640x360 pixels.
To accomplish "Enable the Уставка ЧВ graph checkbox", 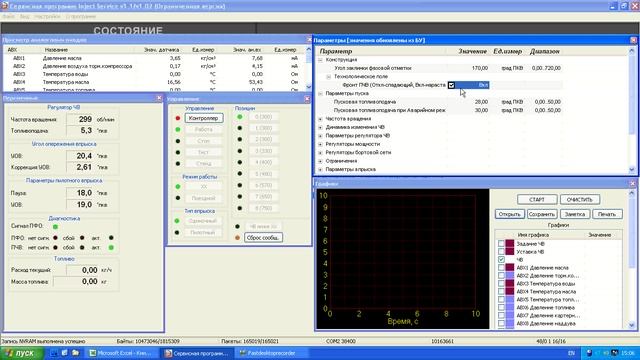I will coord(501,252).
